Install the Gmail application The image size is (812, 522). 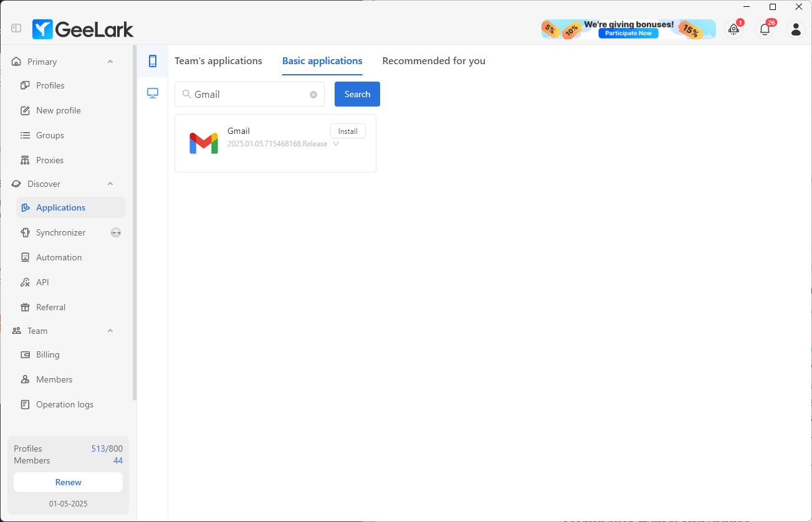(x=348, y=131)
